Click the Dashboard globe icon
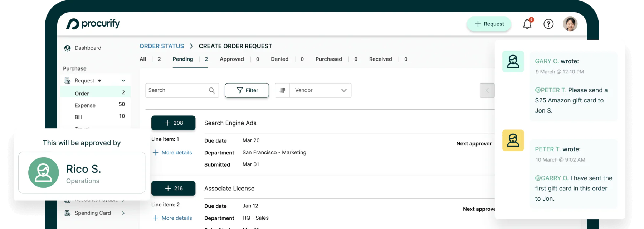The height and width of the screenshot is (229, 644). click(67, 48)
